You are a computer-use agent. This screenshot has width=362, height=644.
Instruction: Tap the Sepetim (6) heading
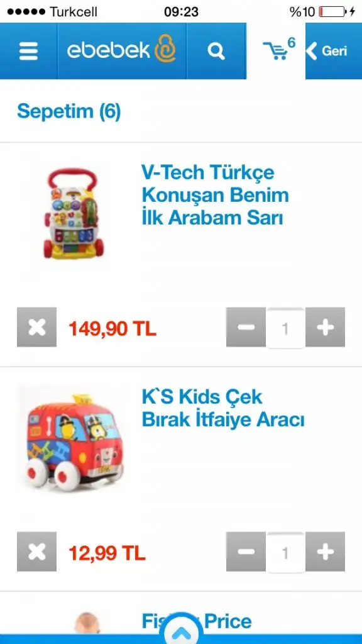click(69, 111)
